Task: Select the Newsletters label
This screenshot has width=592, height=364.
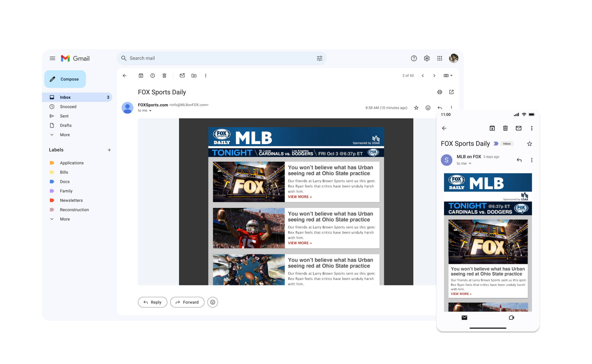Action: click(71, 200)
